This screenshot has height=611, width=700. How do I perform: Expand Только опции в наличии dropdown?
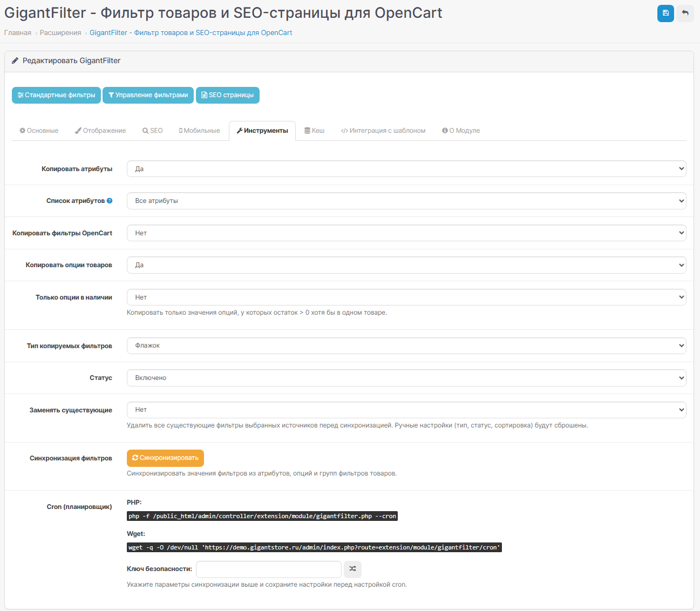coord(406,297)
